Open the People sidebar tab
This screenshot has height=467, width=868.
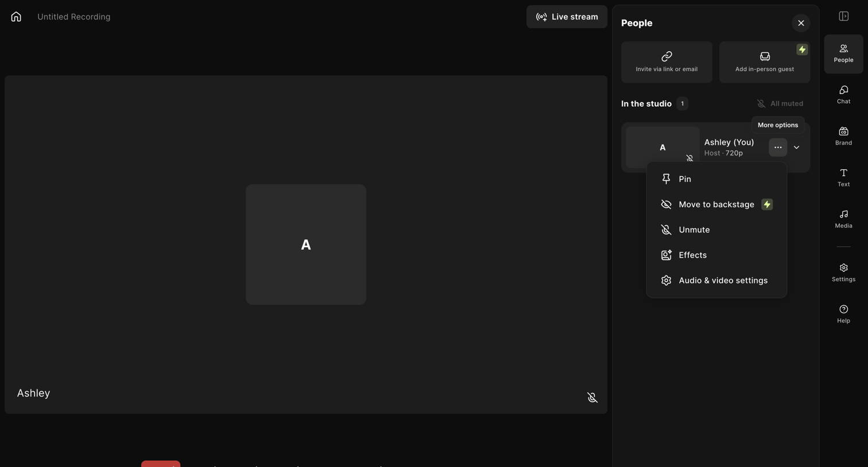843,54
